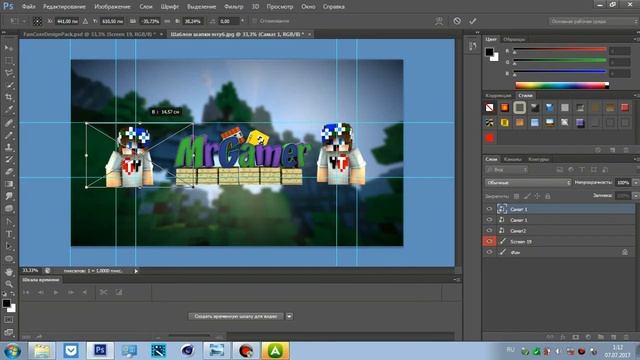Click the reference point location grid
Image resolution: width=640 pixels, height=360 pixels.
tap(37, 21)
